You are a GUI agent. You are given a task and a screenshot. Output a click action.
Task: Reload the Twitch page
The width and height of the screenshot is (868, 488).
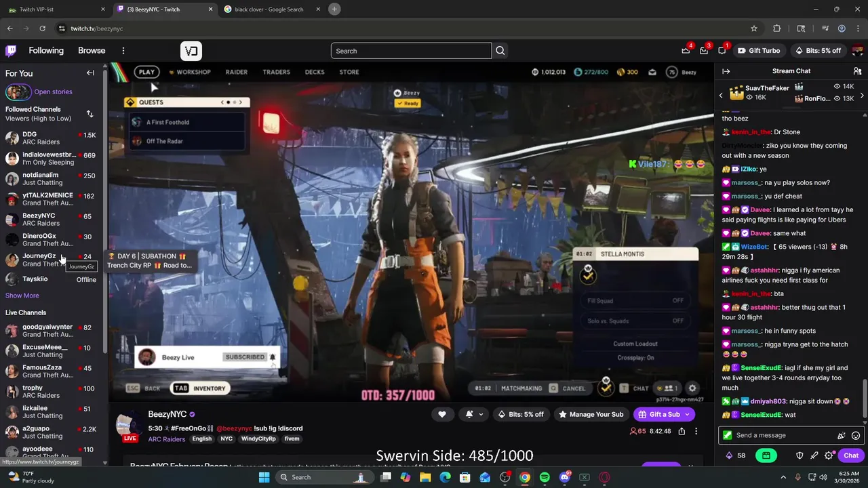[x=42, y=28]
